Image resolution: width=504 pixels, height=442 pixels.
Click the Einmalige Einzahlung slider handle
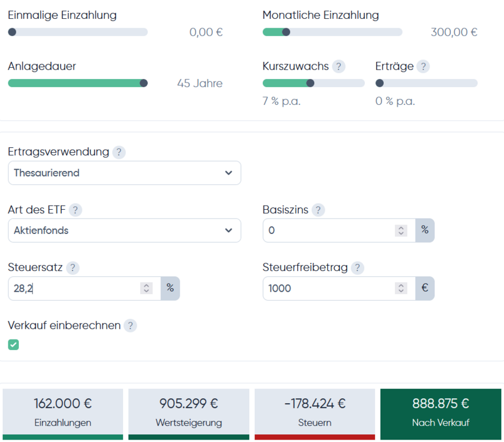click(x=12, y=32)
